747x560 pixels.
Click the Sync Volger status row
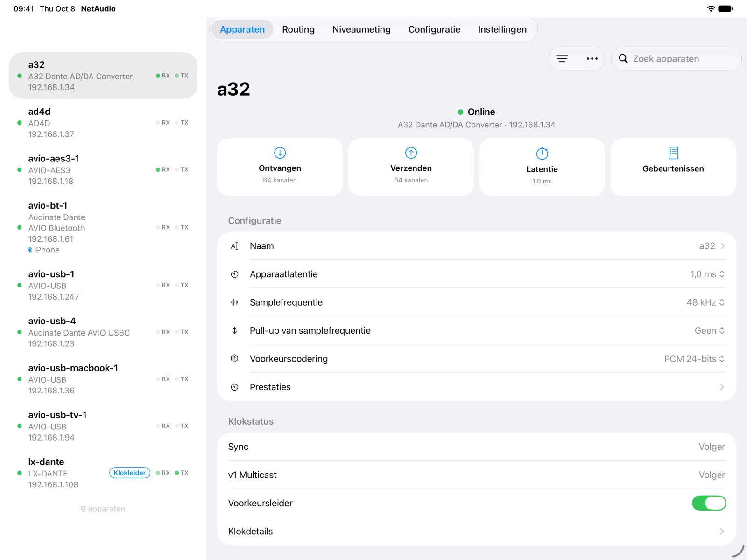click(x=477, y=447)
